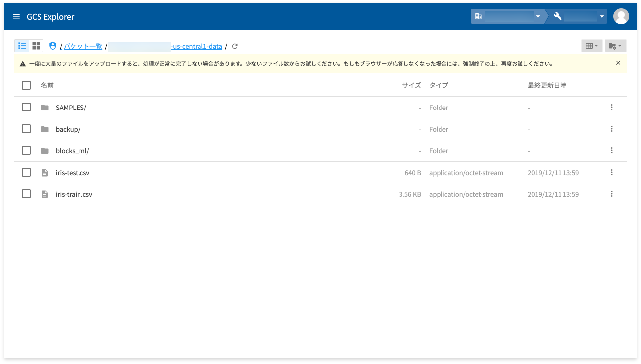This screenshot has height=364, width=641.
Task: Click the 名前 column header
Action: click(47, 85)
